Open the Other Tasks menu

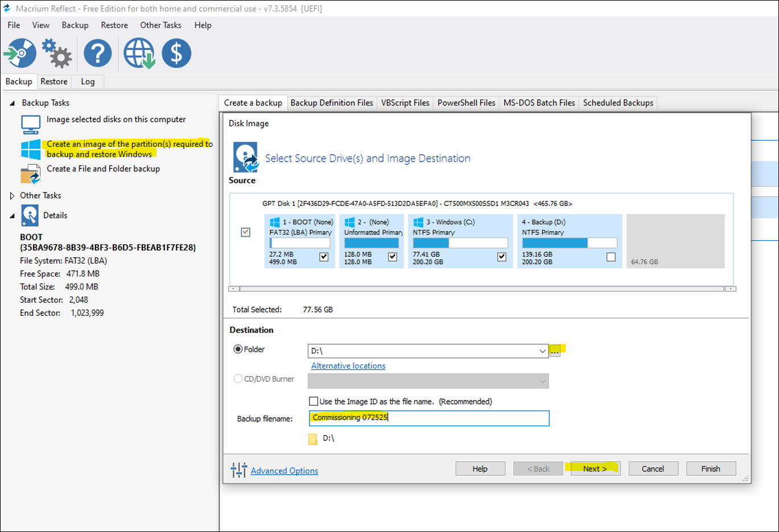coord(160,25)
